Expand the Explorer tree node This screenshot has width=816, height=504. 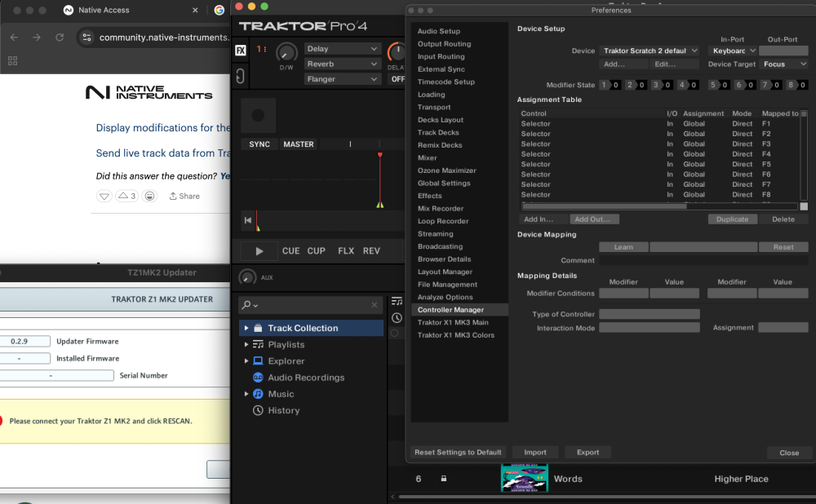[x=246, y=361]
